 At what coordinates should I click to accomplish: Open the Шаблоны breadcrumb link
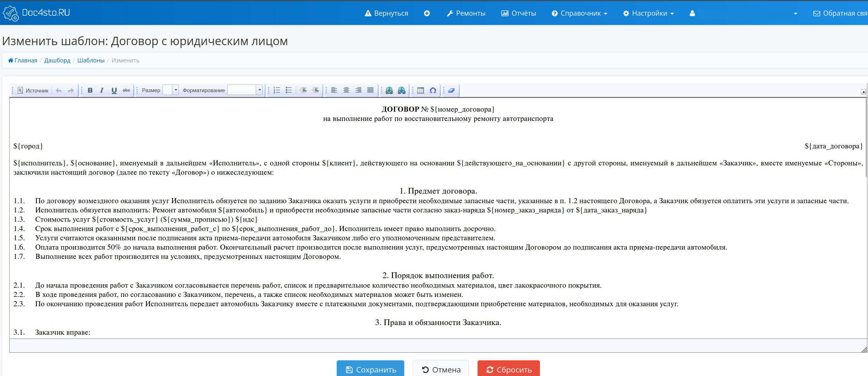pyautogui.click(x=90, y=60)
